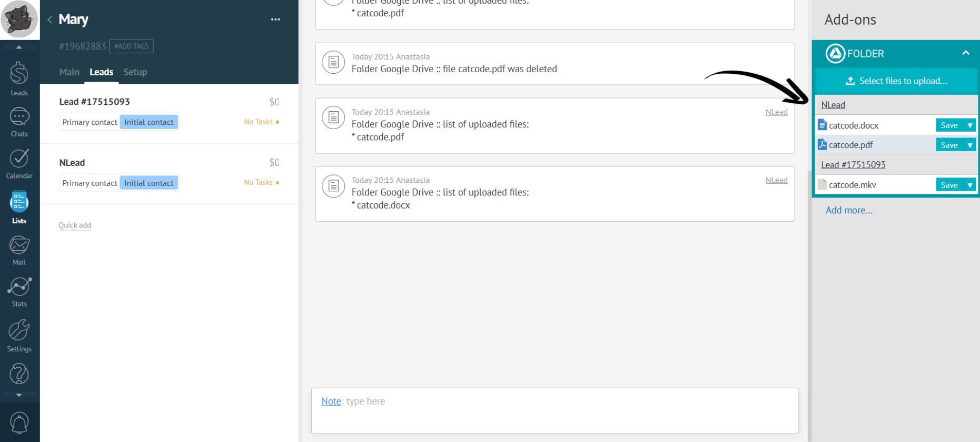Switch to the Setup tab
The image size is (980, 442).
tap(135, 72)
